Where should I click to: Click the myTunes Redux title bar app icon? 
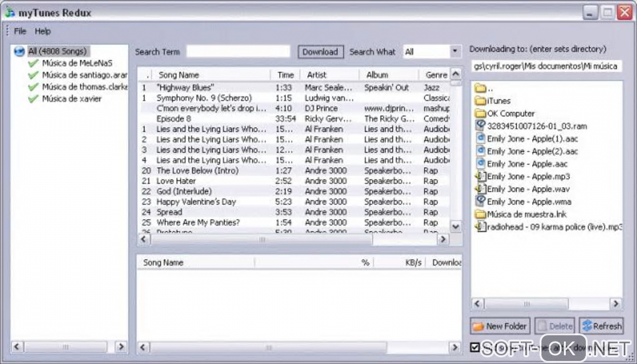tap(10, 12)
